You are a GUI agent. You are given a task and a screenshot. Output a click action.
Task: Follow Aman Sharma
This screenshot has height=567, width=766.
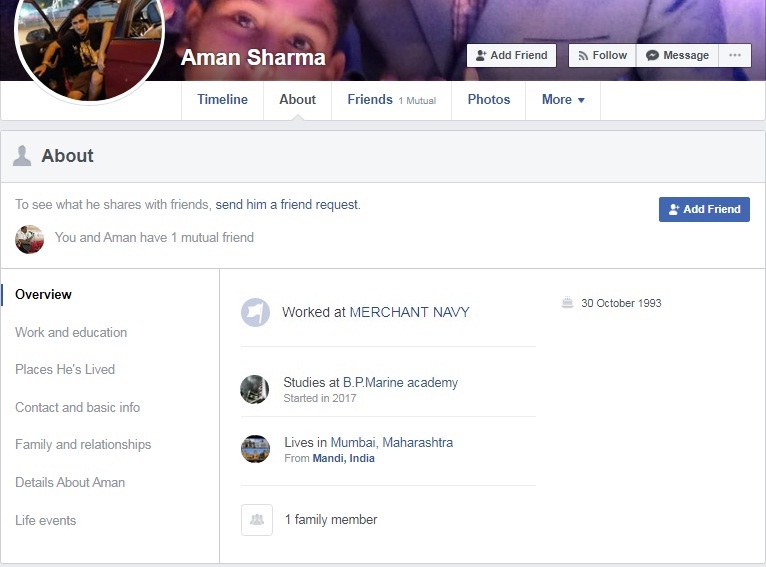coord(602,55)
